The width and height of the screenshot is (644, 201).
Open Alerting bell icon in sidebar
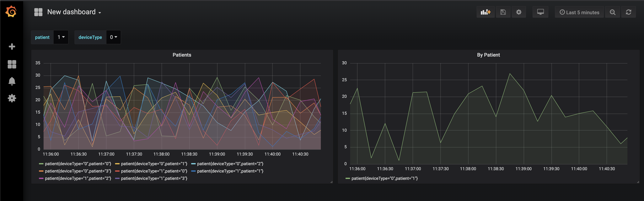pos(12,81)
